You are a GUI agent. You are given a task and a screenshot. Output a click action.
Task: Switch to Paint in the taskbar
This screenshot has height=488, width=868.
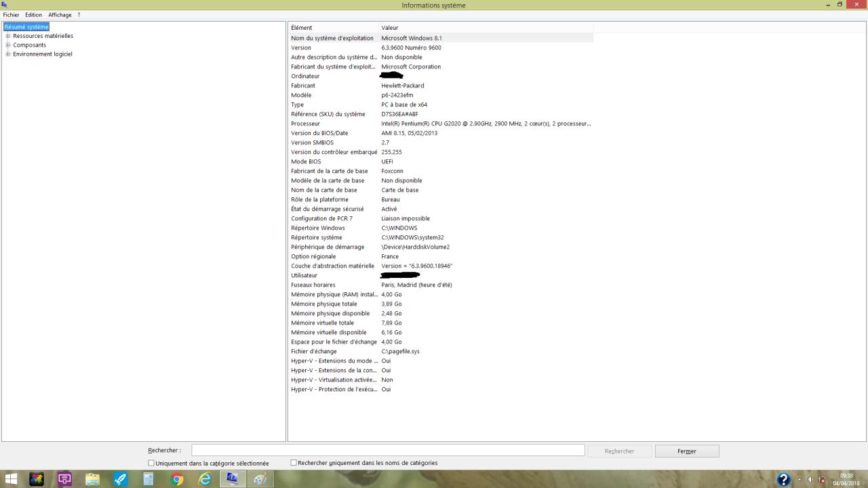(x=260, y=479)
